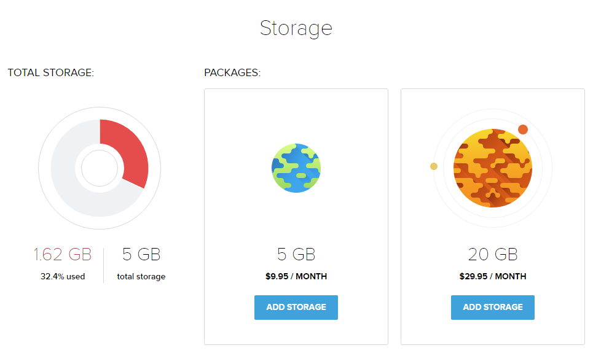The height and width of the screenshot is (364, 601).
Task: Click the PACKAGES: section label
Action: [232, 73]
